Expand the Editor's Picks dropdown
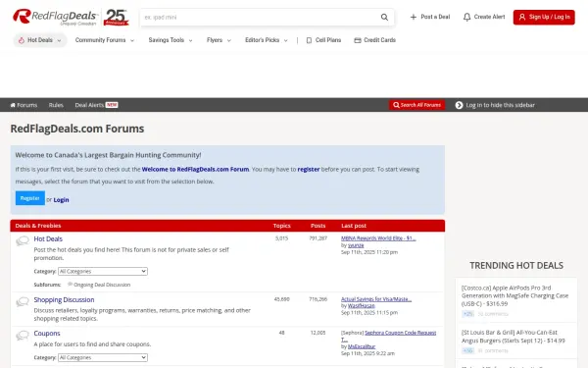Image resolution: width=588 pixels, height=368 pixels. [x=267, y=40]
